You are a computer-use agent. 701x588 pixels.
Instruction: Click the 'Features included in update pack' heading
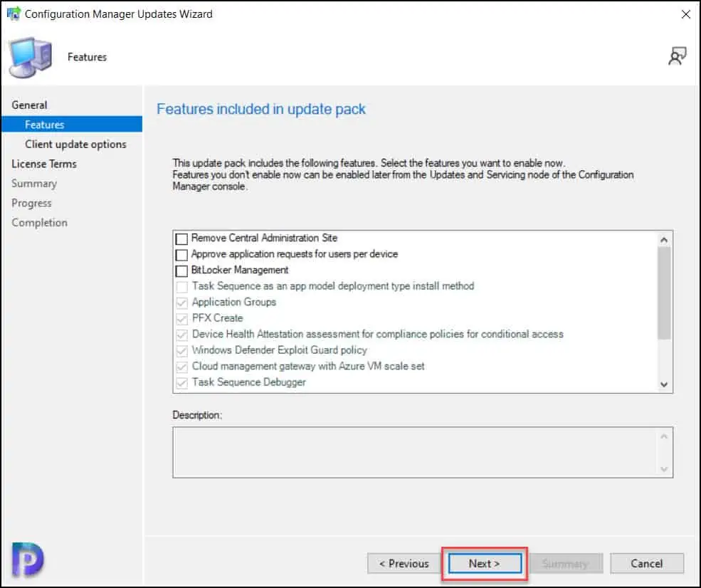tap(261, 109)
